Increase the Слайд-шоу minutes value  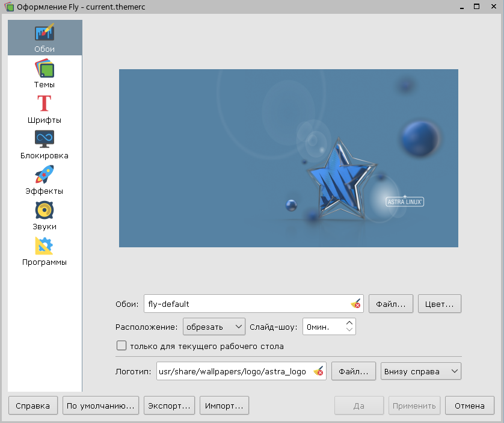pyautogui.click(x=349, y=323)
